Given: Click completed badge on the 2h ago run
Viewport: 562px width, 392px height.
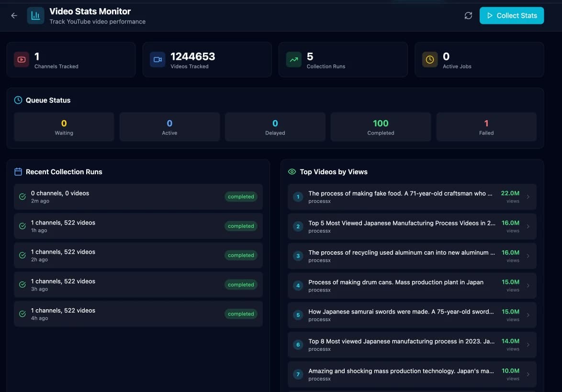Looking at the screenshot, I should (241, 255).
